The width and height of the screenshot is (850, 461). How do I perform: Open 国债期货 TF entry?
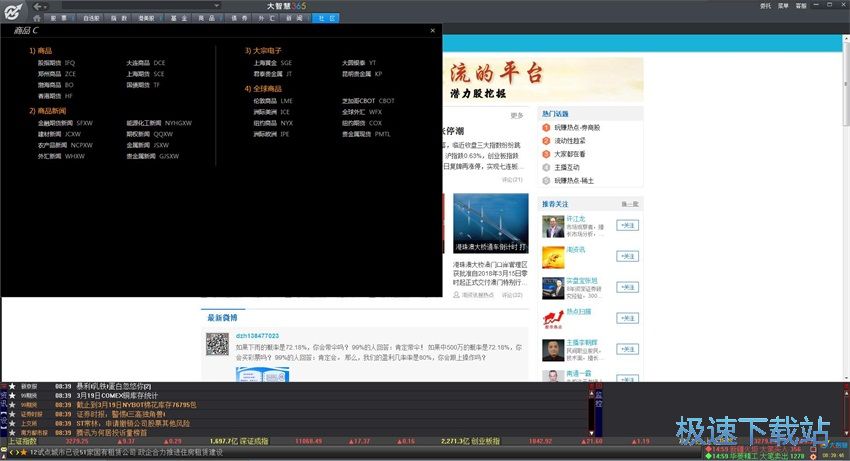pos(143,85)
